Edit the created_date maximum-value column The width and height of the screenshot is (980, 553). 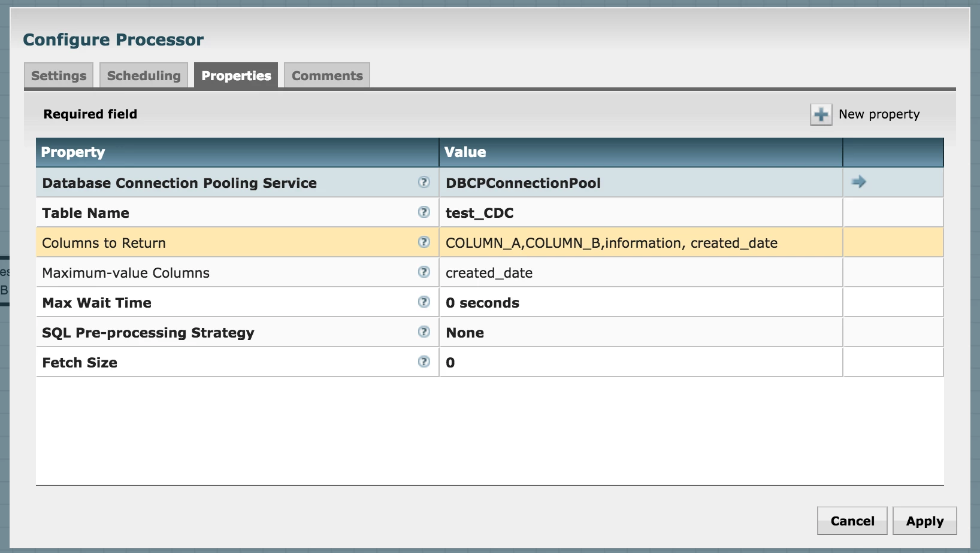(x=641, y=272)
